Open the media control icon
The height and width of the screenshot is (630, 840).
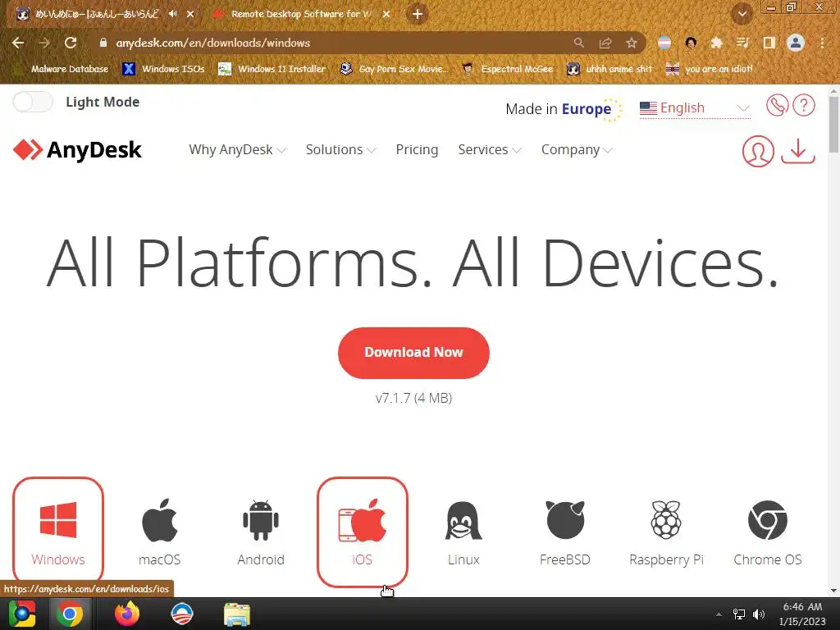(742, 43)
